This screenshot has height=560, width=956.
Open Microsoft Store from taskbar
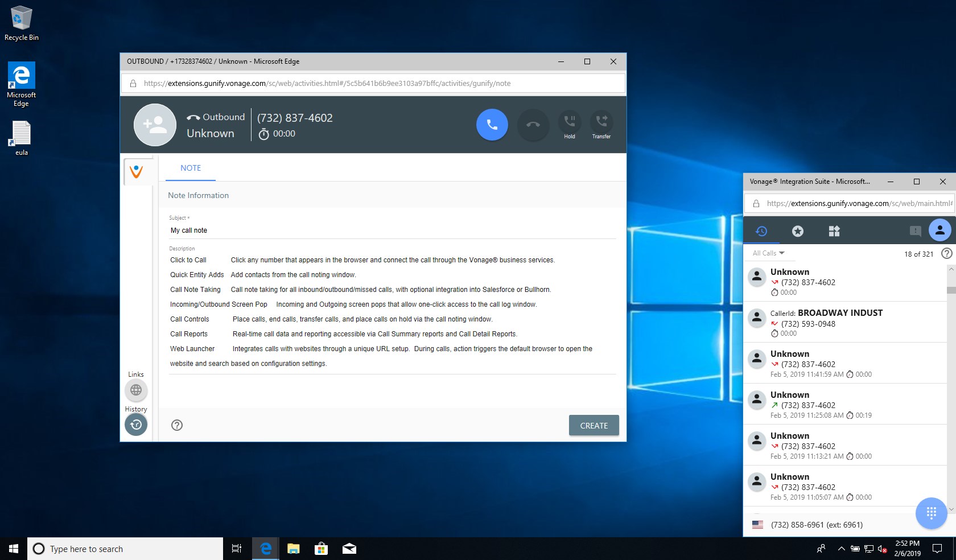click(x=322, y=549)
